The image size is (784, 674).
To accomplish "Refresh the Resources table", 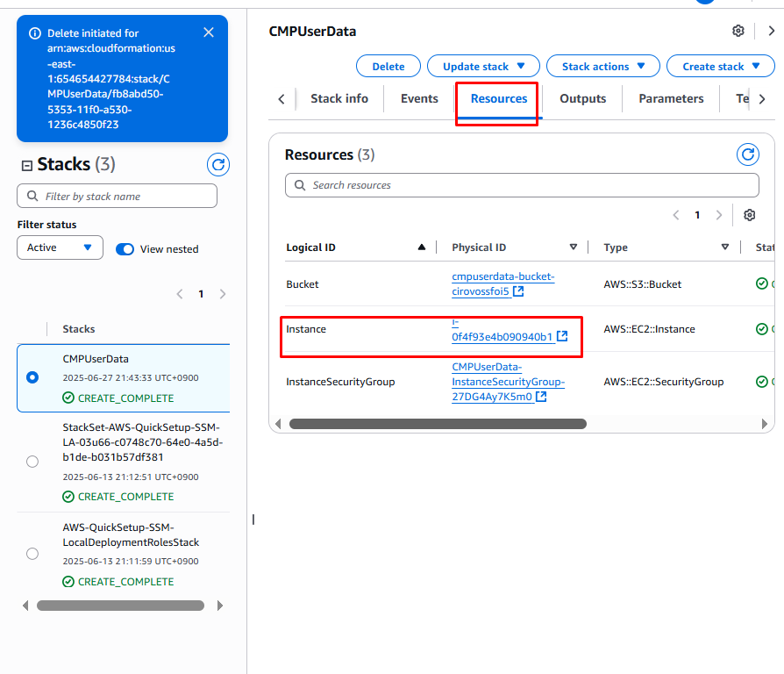I will coord(747,154).
